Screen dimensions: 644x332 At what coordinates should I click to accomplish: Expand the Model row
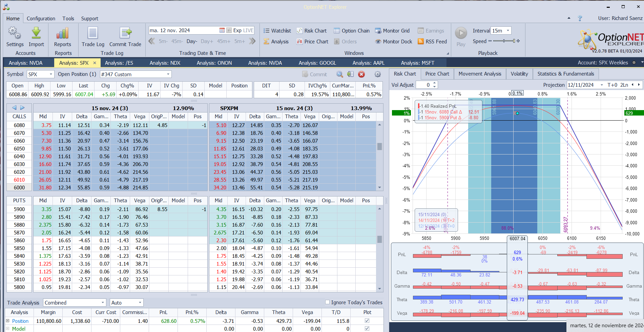pos(7,328)
